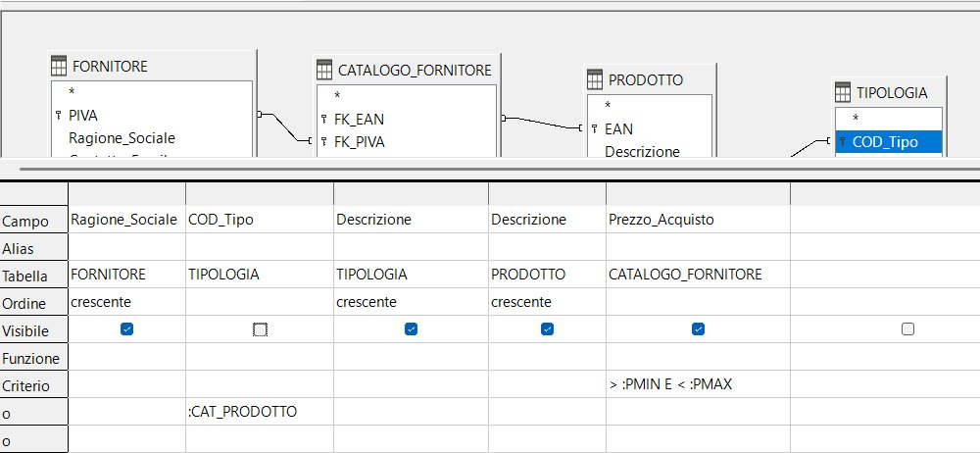Click the CATALOGO_FORNITORE table icon
Viewport: 980px width, 453px height.
coord(323,70)
